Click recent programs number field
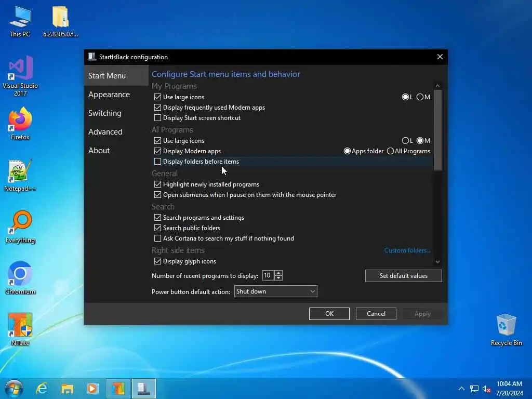 tap(268, 275)
